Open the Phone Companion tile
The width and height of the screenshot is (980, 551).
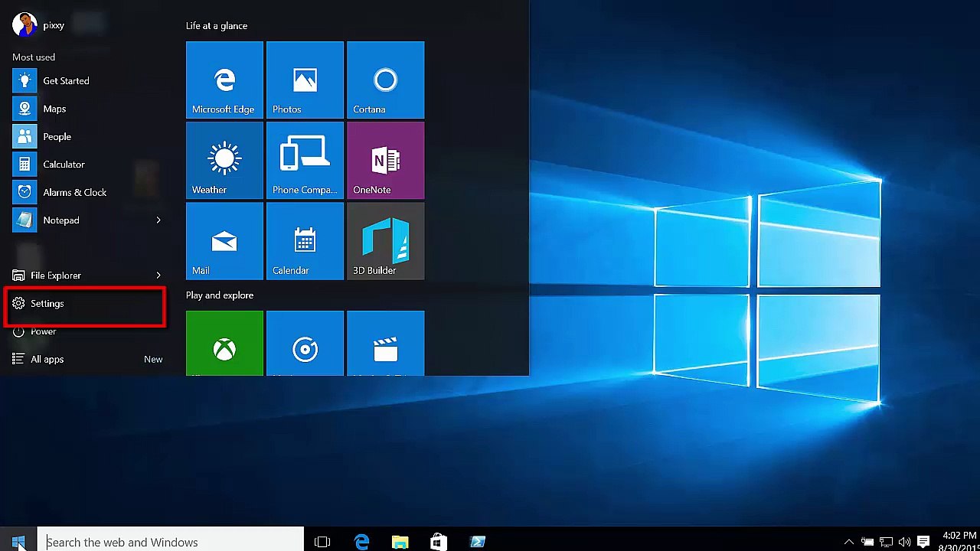[x=305, y=161]
